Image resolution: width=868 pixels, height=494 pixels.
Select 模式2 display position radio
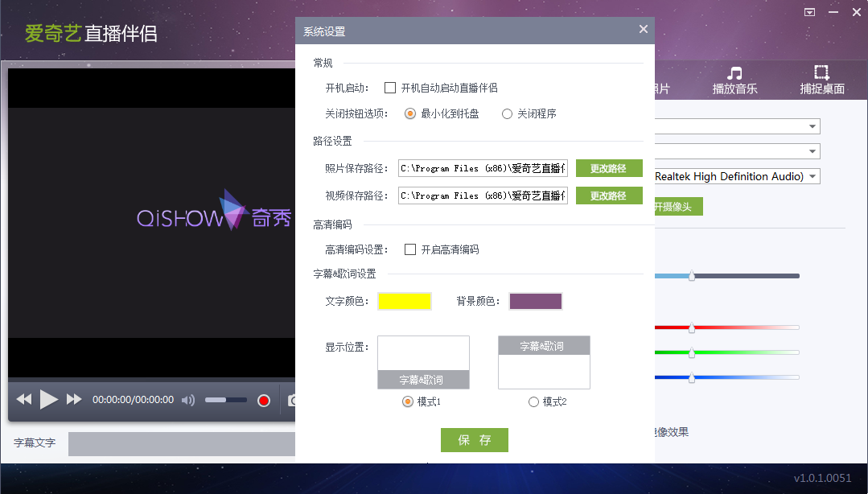(533, 401)
